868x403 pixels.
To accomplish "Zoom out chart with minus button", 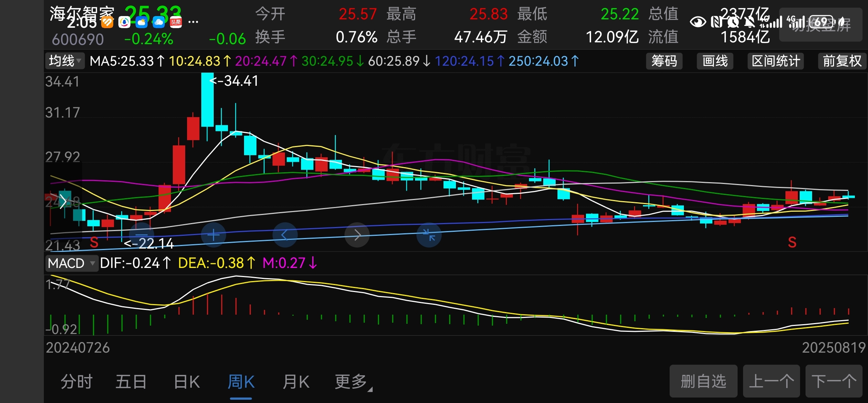I will click(142, 235).
